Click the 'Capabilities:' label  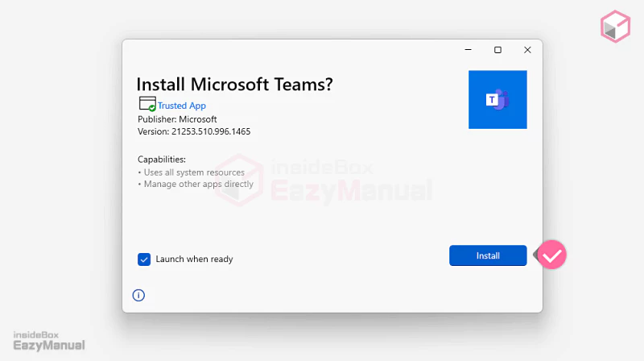[162, 159]
